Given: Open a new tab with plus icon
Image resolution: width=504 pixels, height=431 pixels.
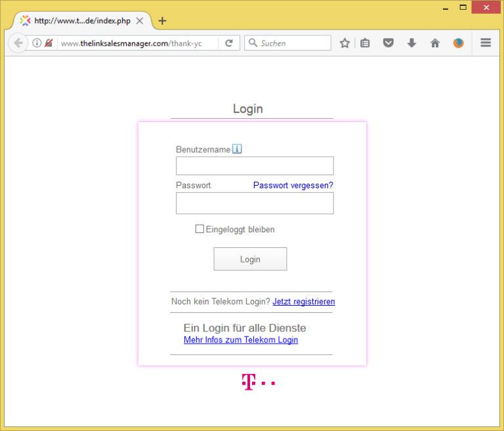Looking at the screenshot, I should pos(162,21).
